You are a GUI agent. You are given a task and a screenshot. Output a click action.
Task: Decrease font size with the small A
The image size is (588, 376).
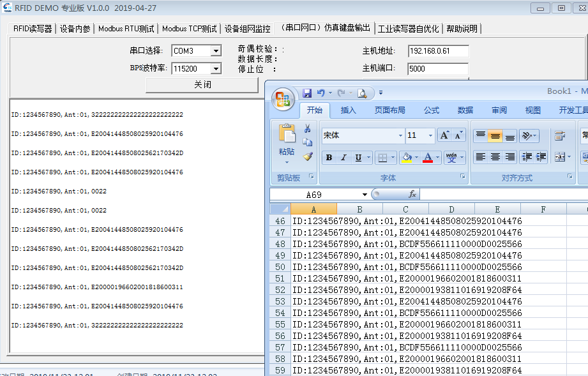pyautogui.click(x=458, y=135)
